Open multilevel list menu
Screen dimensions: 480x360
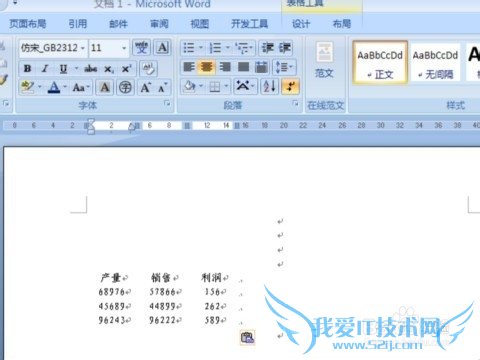[x=244, y=48]
